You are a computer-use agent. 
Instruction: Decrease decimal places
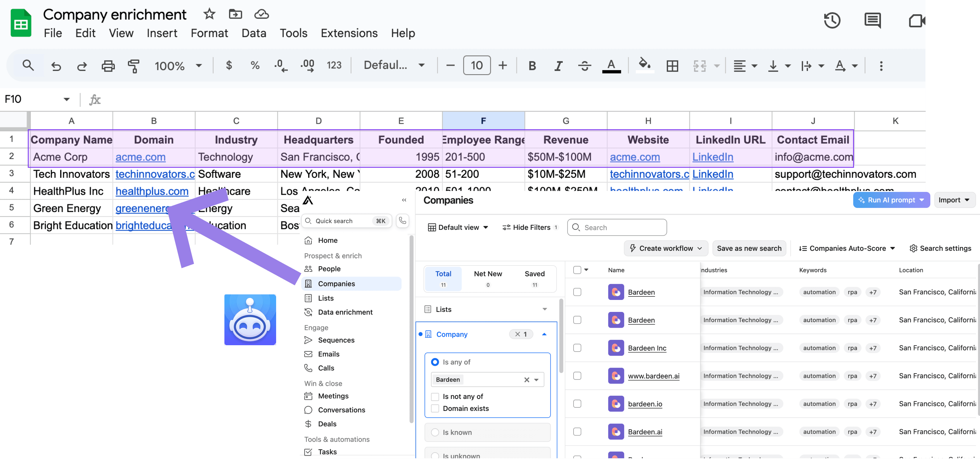click(x=281, y=65)
